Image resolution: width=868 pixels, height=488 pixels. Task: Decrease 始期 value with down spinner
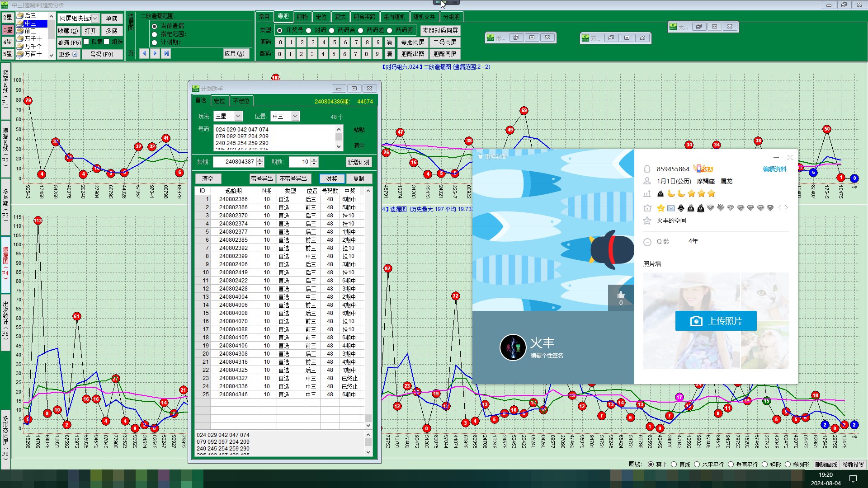260,164
